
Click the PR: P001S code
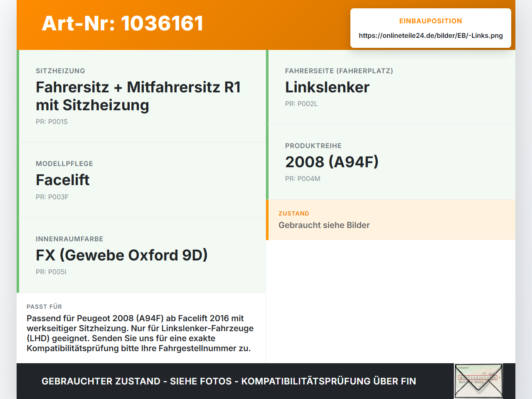click(x=52, y=121)
